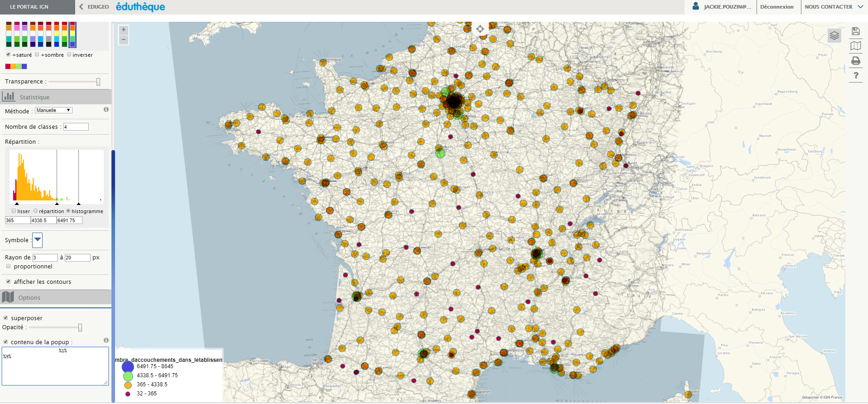Uncheck the +saturé checkbox

(8, 54)
